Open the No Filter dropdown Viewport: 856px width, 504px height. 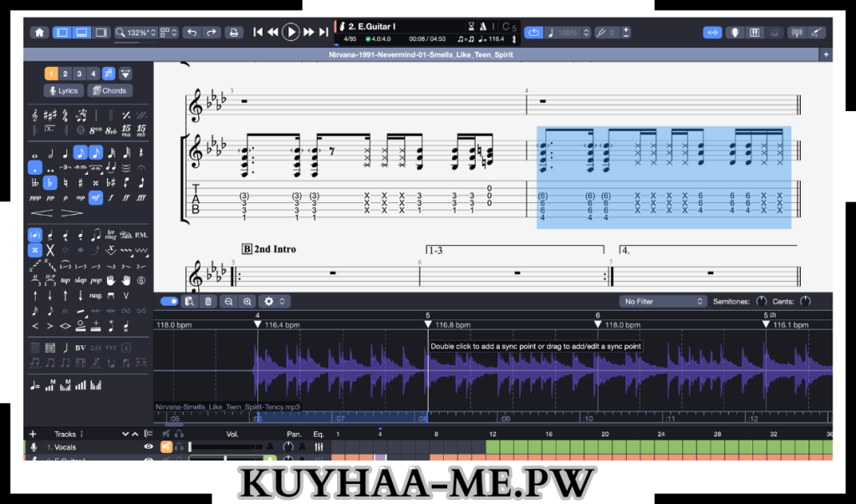(663, 302)
